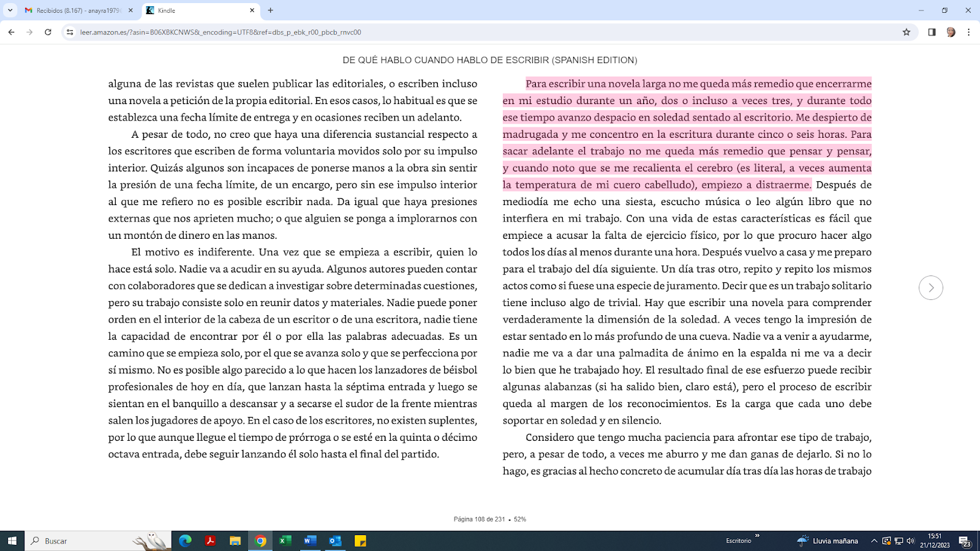Image resolution: width=980 pixels, height=551 pixels.
Task: Toggle the browser side panel
Action: point(932,32)
